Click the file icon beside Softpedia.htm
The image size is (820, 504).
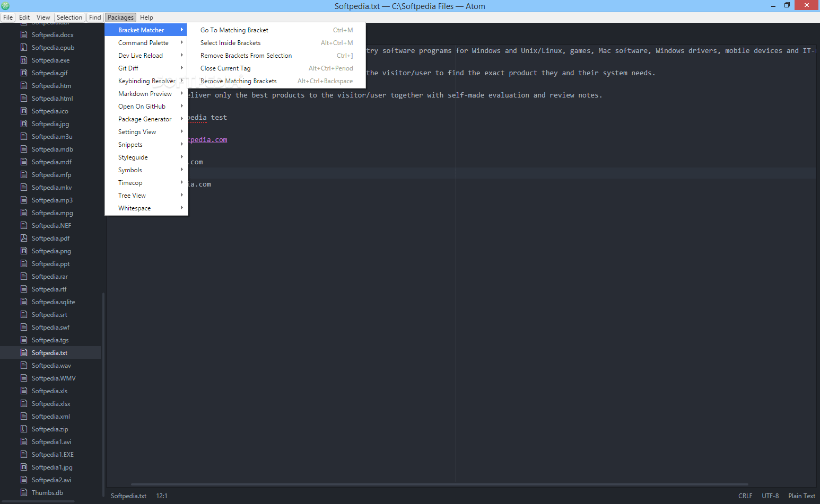(24, 85)
